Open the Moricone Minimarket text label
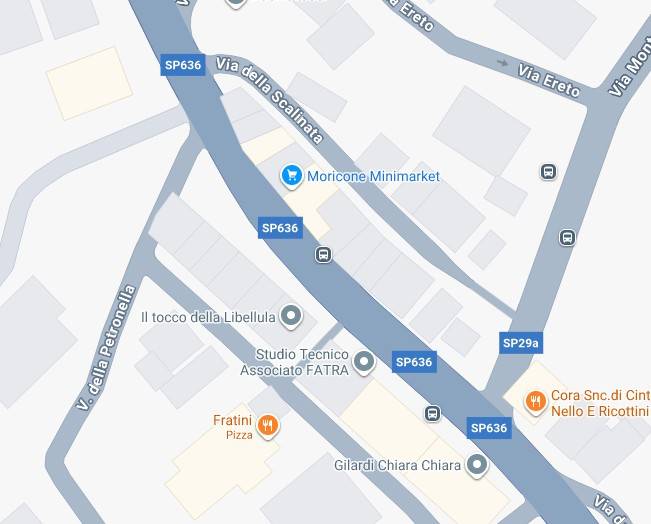651x524 pixels. (x=373, y=176)
